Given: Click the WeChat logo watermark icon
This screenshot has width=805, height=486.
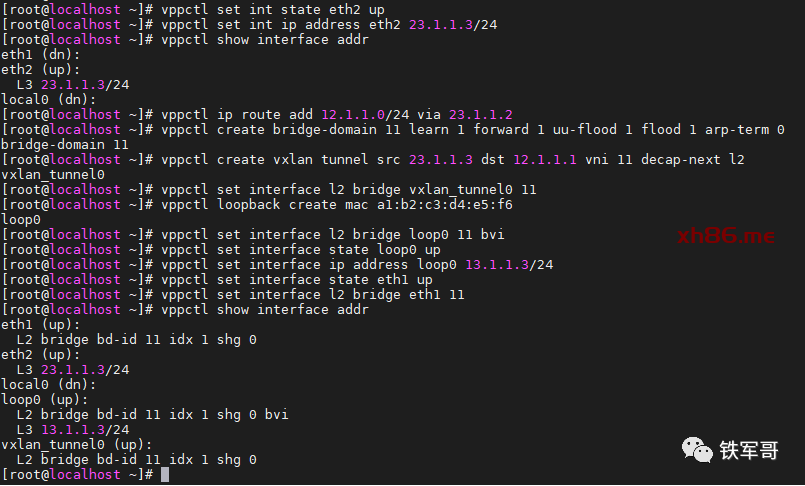Looking at the screenshot, I should pyautogui.click(x=698, y=449).
